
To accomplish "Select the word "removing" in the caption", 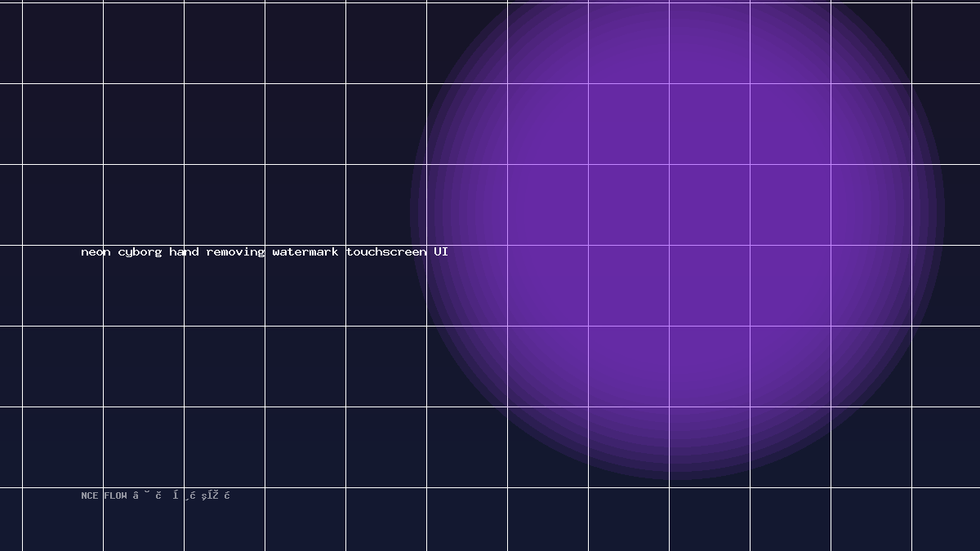I will (235, 252).
